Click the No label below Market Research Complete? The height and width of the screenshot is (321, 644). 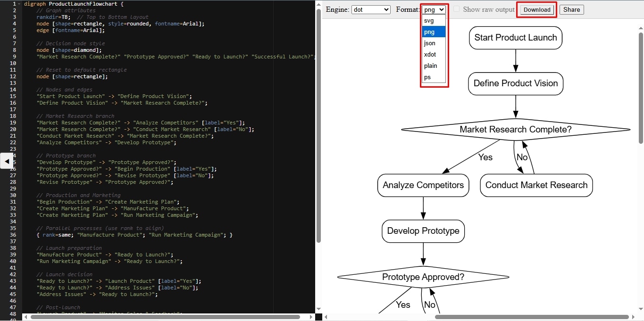pyautogui.click(x=522, y=157)
